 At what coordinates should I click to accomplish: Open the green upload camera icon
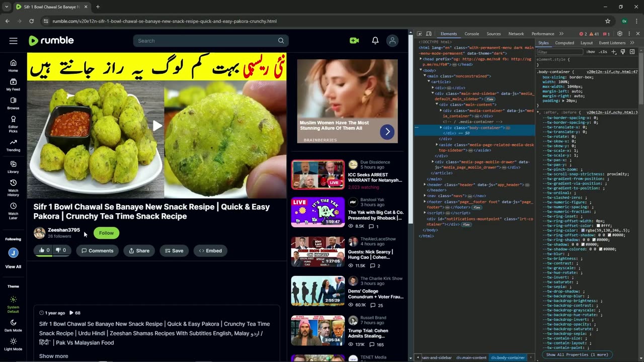[x=354, y=41]
